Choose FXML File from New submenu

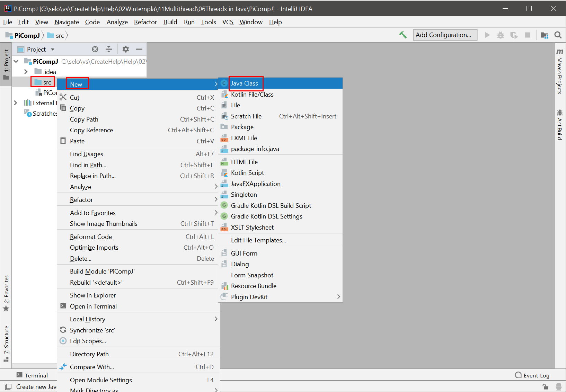(280, 138)
